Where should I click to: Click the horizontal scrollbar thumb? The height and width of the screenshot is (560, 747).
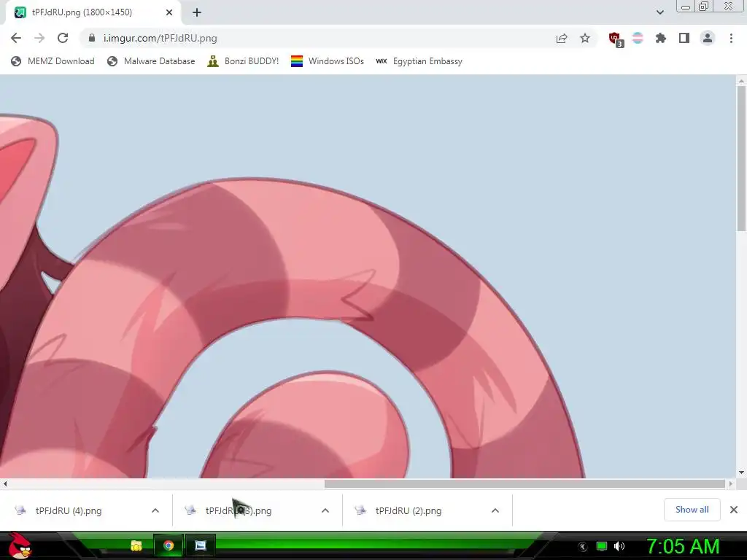pos(525,484)
